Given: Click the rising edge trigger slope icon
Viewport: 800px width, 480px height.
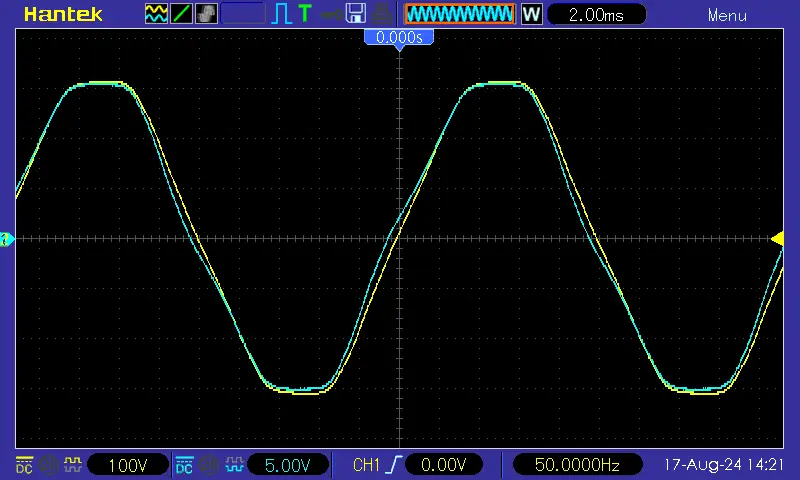Looking at the screenshot, I should (x=394, y=465).
